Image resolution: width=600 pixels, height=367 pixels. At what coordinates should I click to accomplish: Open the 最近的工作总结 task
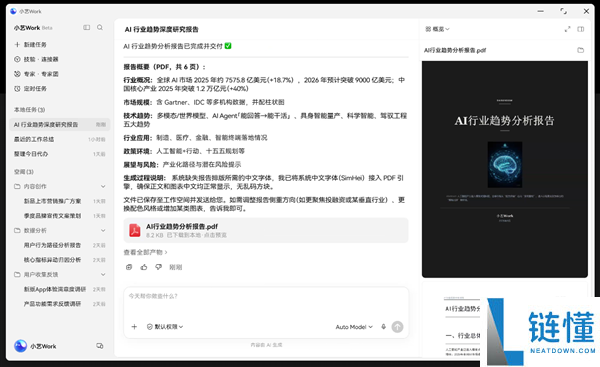[x=60, y=139]
